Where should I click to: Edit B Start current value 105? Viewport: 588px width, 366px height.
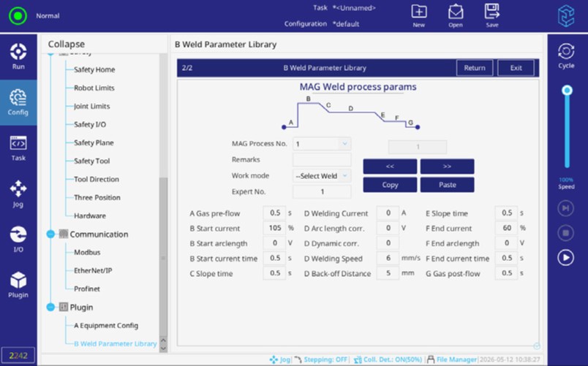(274, 228)
